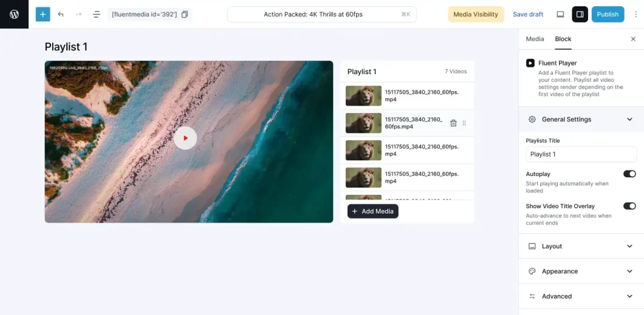Click the Fluent Player block title
The height and width of the screenshot is (315, 644).
(557, 64)
